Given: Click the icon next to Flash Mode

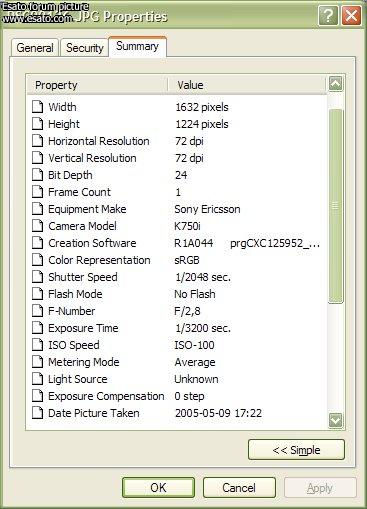Looking at the screenshot, I should pos(37,294).
